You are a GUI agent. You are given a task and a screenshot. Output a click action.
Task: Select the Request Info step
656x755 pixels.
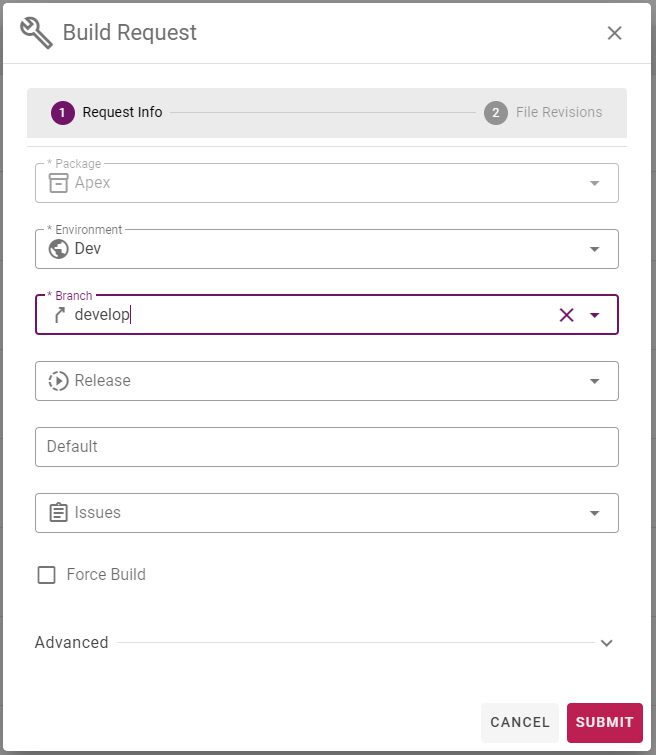point(122,112)
